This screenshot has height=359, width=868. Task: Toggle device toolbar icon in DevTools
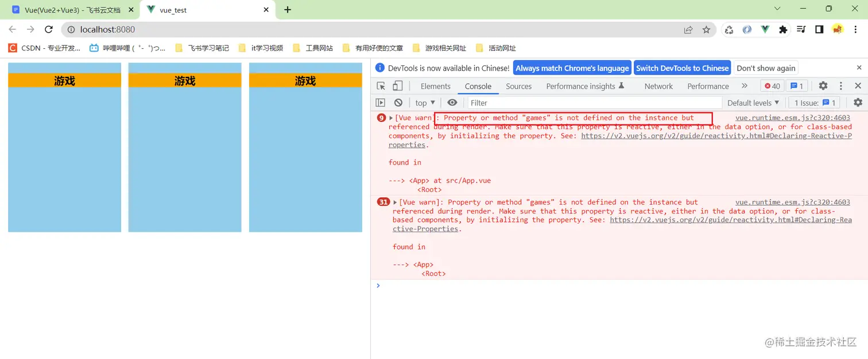click(397, 86)
